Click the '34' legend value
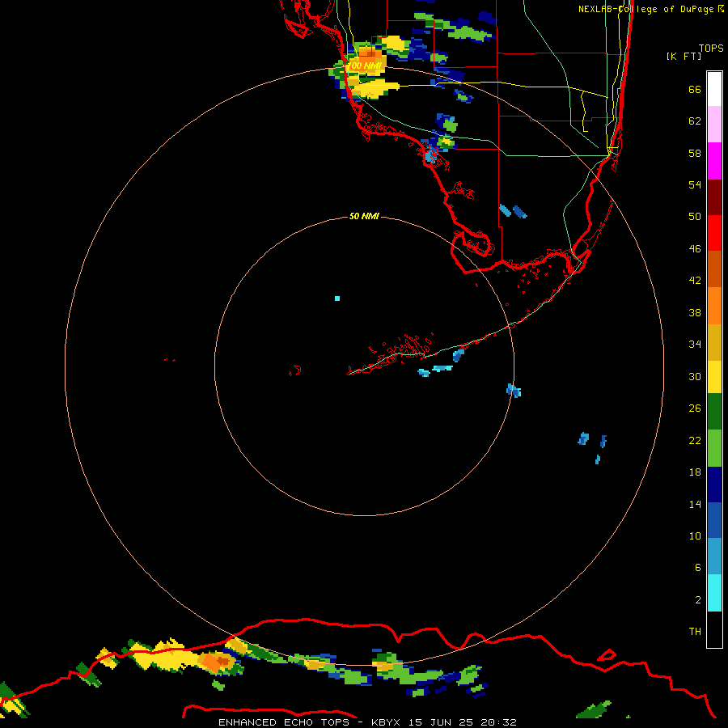The height and width of the screenshot is (728, 728). point(695,345)
